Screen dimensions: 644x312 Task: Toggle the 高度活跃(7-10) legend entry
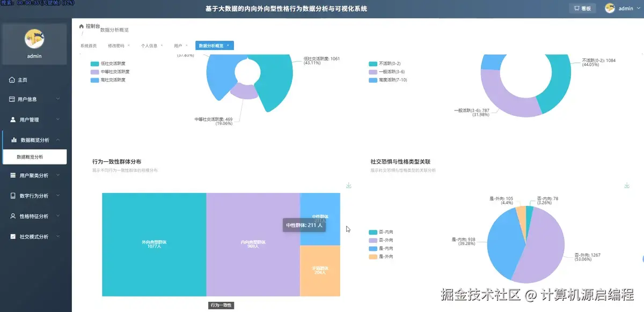pos(388,80)
